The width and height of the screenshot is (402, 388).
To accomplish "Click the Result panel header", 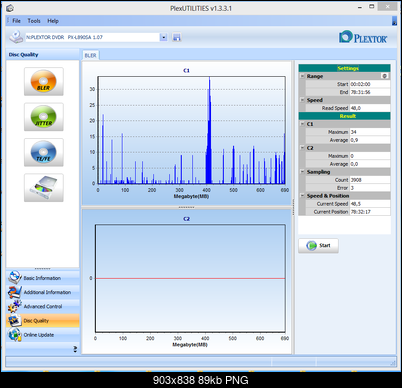I will pos(344,116).
